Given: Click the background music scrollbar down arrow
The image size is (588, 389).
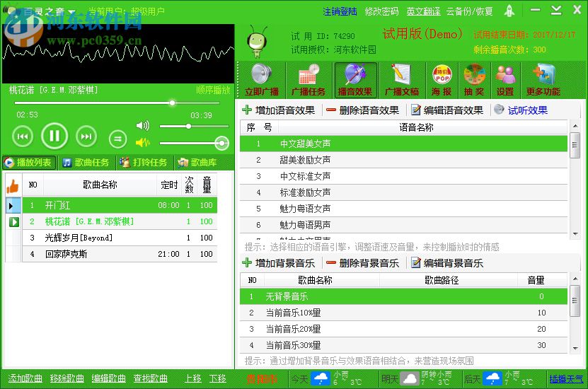Looking at the screenshot, I should [x=575, y=348].
